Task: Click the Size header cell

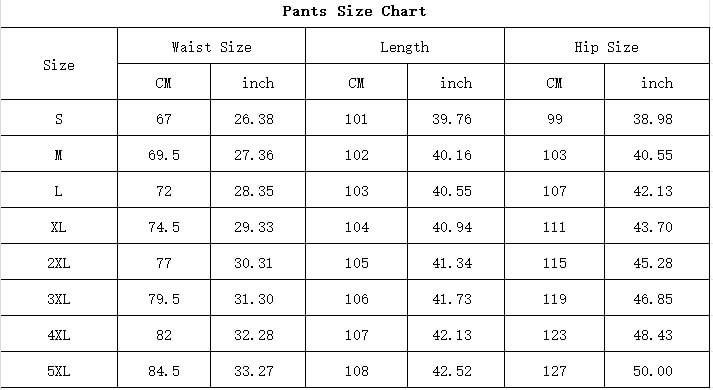Action: coord(59,65)
